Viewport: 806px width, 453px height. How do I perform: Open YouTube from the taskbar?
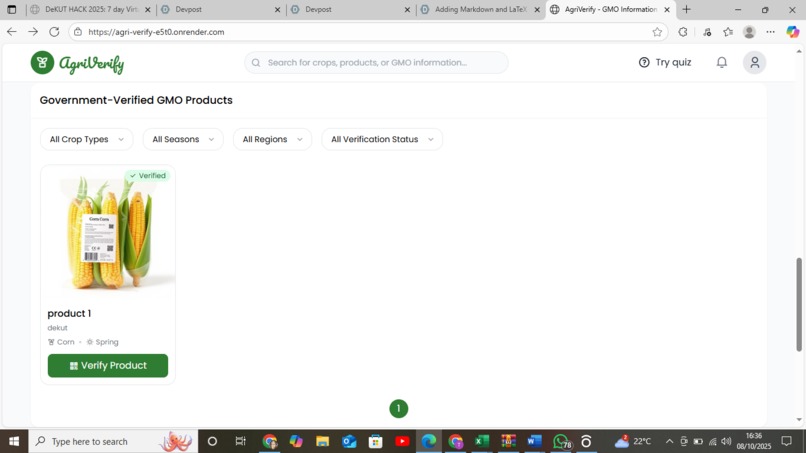(x=402, y=441)
